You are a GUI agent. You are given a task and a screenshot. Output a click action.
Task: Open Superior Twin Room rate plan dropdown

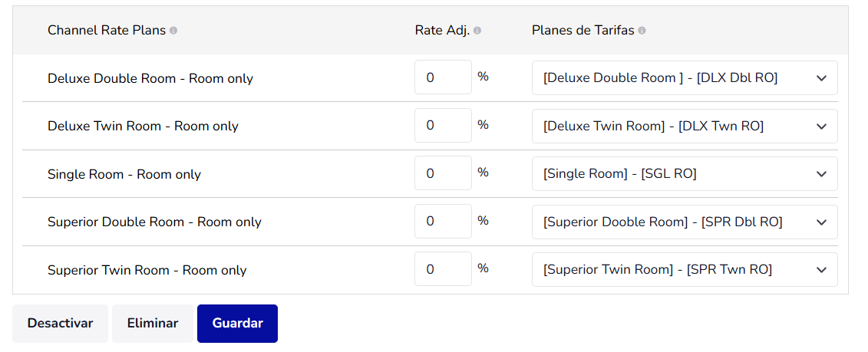point(684,270)
